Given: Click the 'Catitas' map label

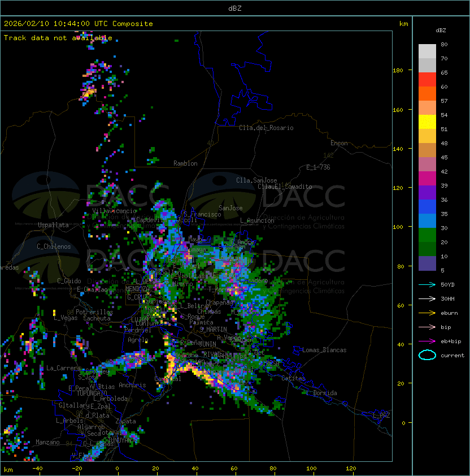Looking at the screenshot, I should coord(293,378).
